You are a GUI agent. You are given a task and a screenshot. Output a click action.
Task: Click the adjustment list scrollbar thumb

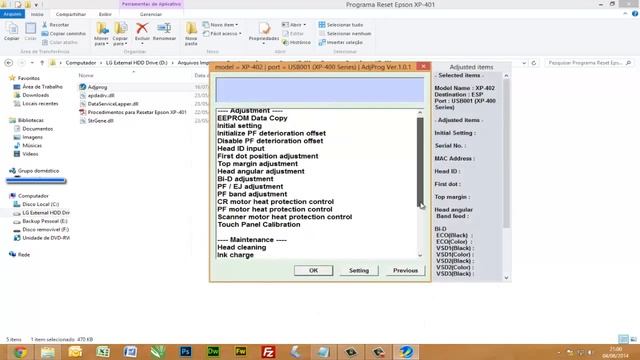point(420,162)
